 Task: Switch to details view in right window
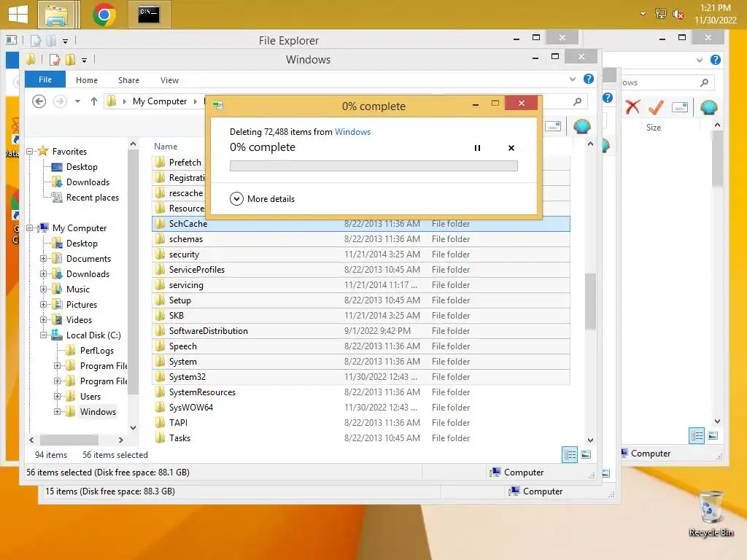pos(697,435)
